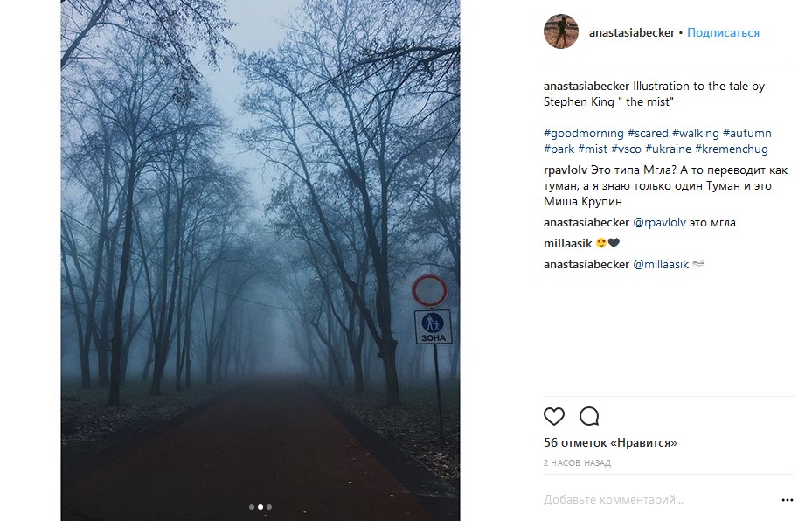Click the @millaasik mention link
812x521 pixels.
click(660, 264)
